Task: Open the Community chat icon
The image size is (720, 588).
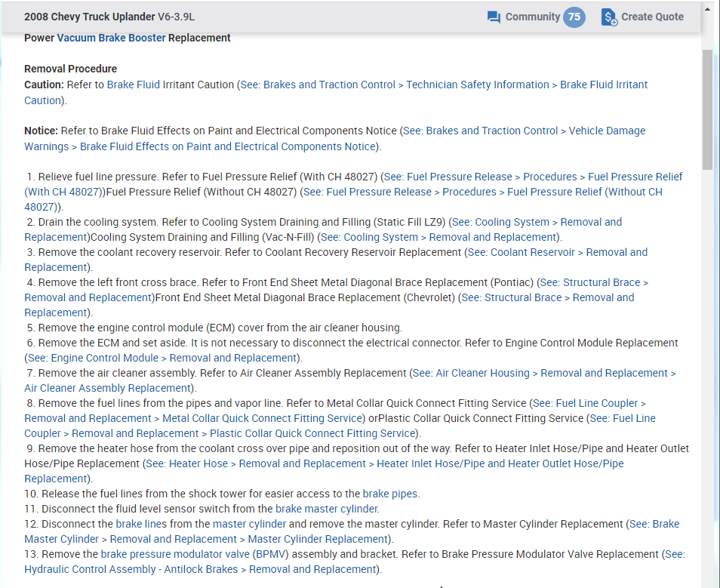Action: [x=494, y=17]
